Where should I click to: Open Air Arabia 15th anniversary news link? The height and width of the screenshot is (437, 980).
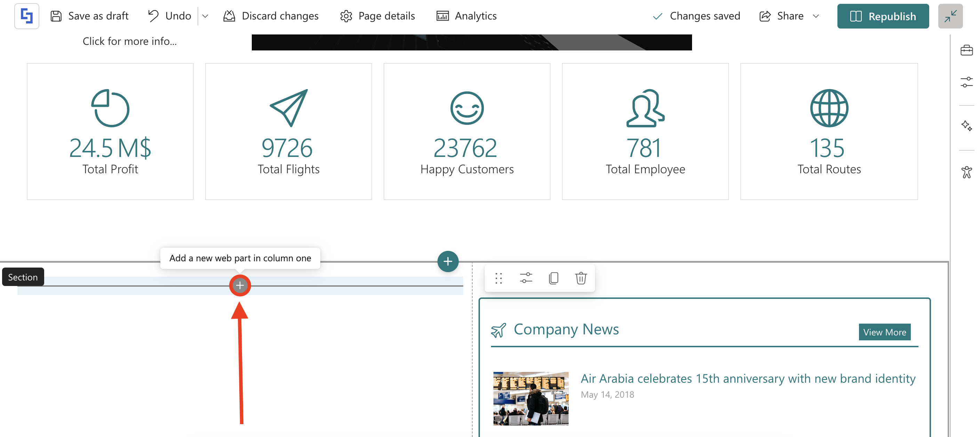click(748, 379)
